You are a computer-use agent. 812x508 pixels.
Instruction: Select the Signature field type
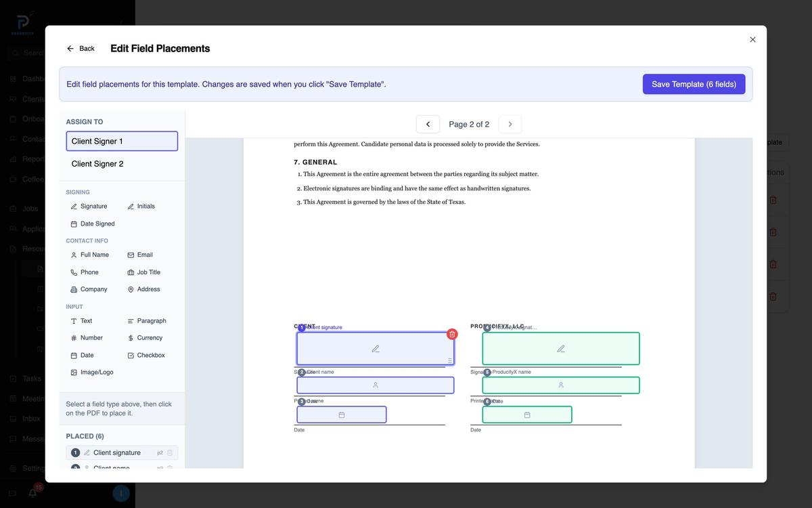(89, 206)
